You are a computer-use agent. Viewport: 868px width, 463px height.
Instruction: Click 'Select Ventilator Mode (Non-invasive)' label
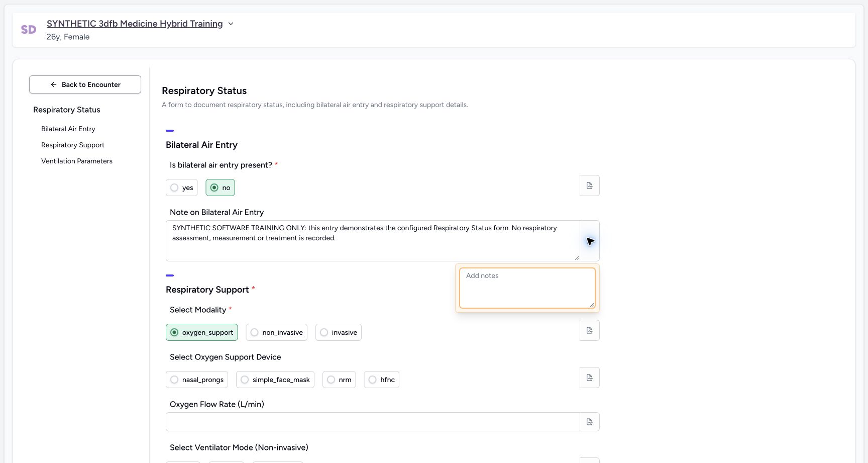click(x=239, y=447)
